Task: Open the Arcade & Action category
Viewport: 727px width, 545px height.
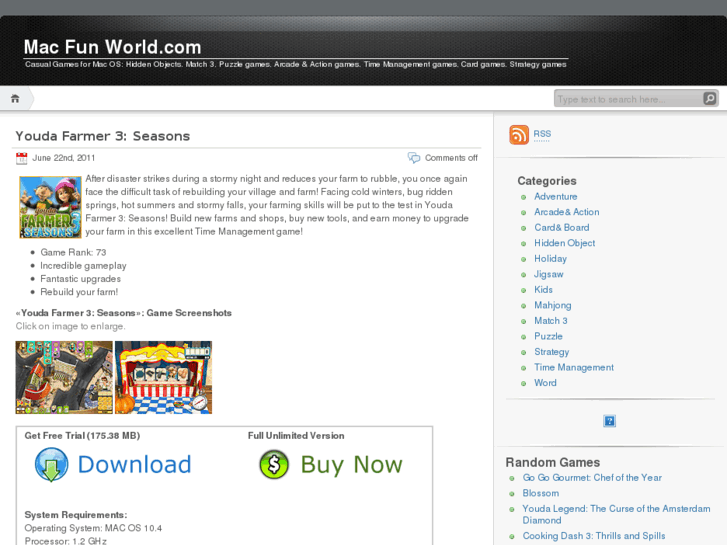Action: tap(567, 212)
